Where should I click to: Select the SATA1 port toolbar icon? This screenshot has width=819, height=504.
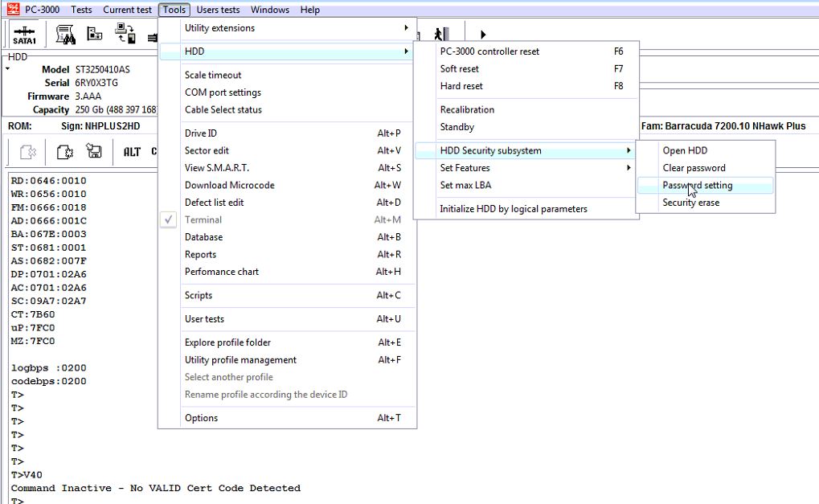[x=24, y=35]
